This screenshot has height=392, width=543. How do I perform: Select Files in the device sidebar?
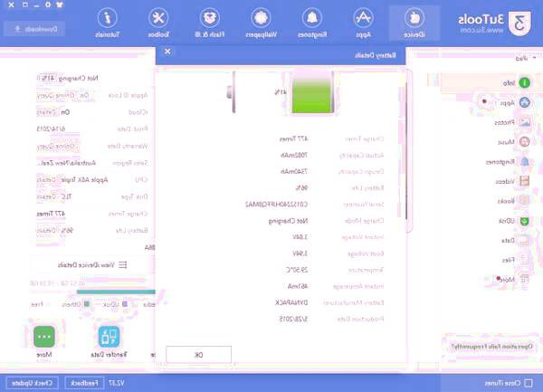[515, 260]
